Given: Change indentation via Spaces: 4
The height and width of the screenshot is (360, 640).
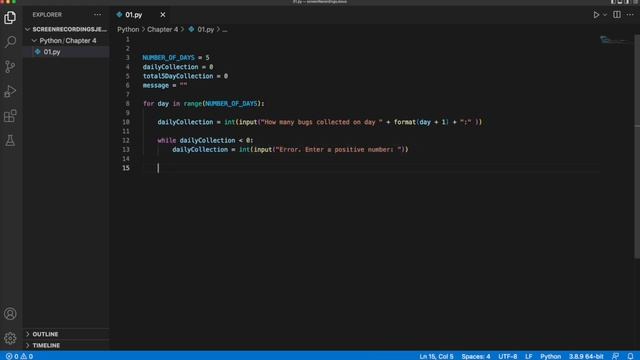Looking at the screenshot, I should [476, 356].
